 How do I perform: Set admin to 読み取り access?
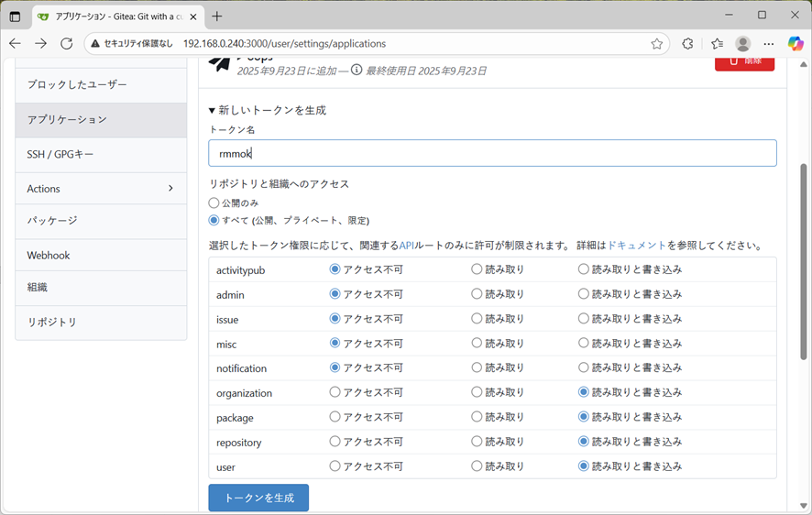coord(477,294)
